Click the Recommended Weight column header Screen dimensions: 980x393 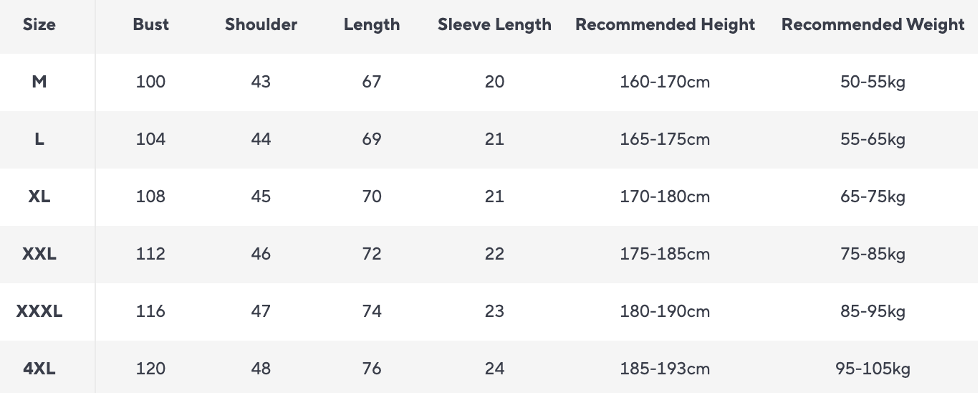[x=873, y=24]
